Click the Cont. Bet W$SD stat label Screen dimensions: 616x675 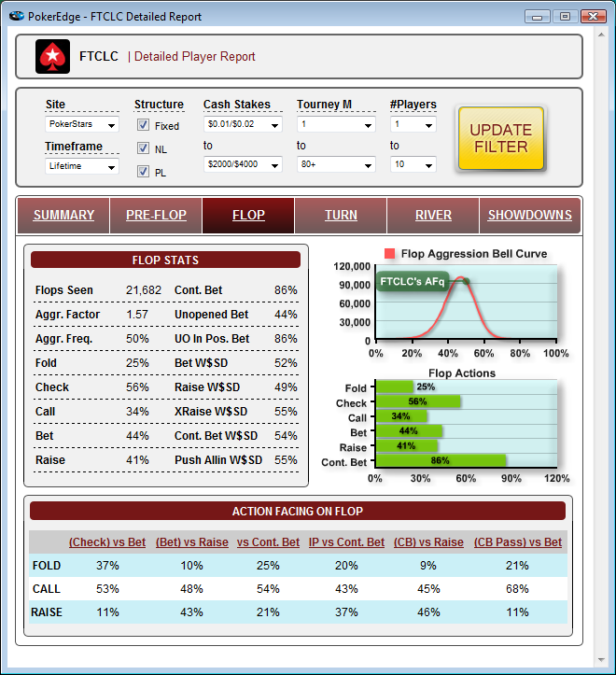pyautogui.click(x=217, y=436)
